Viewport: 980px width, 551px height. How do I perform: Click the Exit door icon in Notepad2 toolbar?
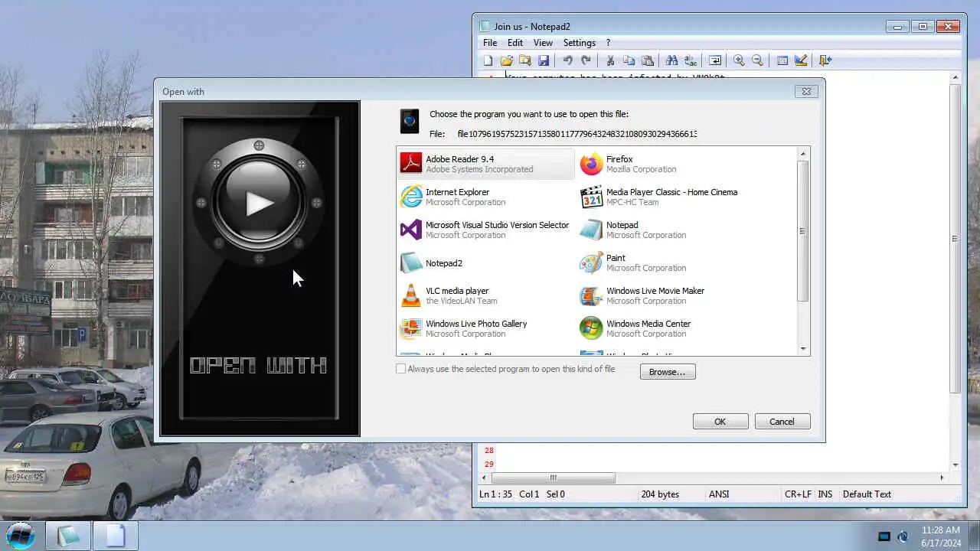pyautogui.click(x=825, y=60)
